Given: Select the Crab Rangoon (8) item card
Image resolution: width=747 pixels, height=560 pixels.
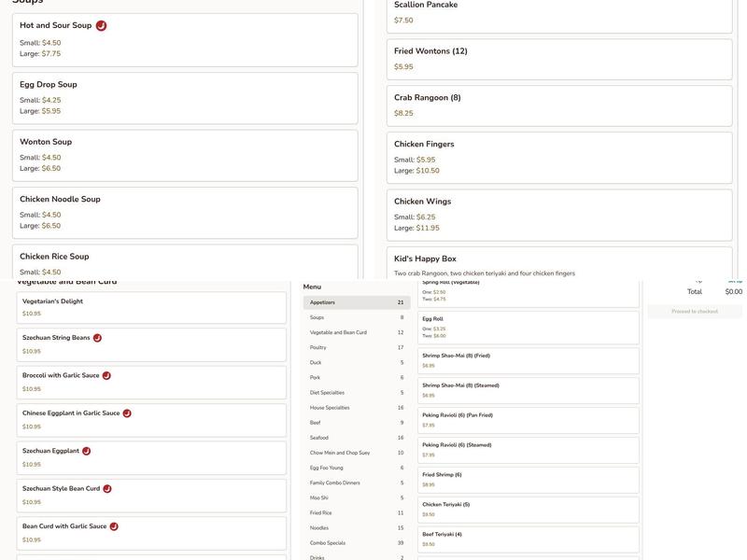Looking at the screenshot, I should 559,105.
